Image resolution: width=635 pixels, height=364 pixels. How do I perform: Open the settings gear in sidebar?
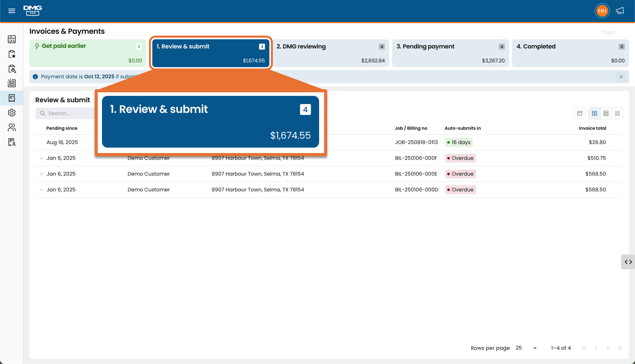click(x=12, y=113)
